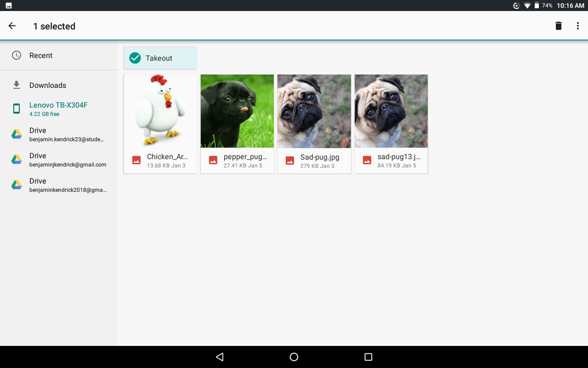Click the Sad-pug.jpg file name
588x368 pixels.
[320, 157]
